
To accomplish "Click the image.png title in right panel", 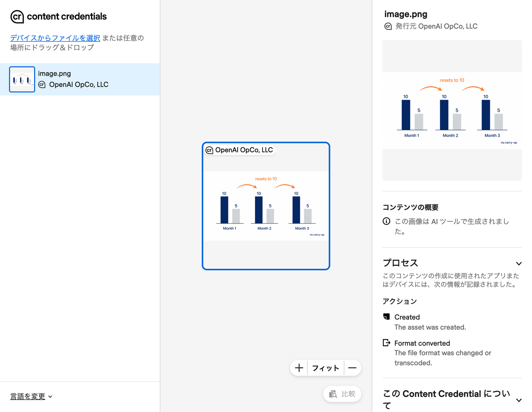I will point(406,14).
